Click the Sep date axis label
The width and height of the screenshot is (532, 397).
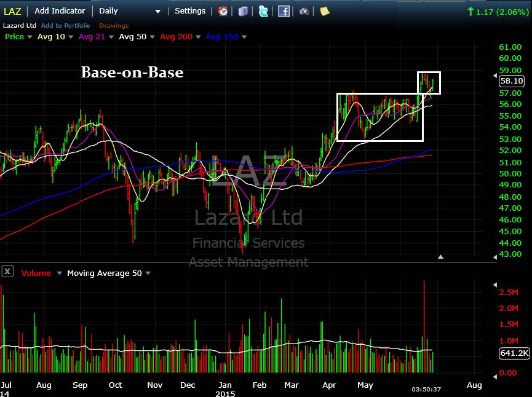click(x=80, y=385)
